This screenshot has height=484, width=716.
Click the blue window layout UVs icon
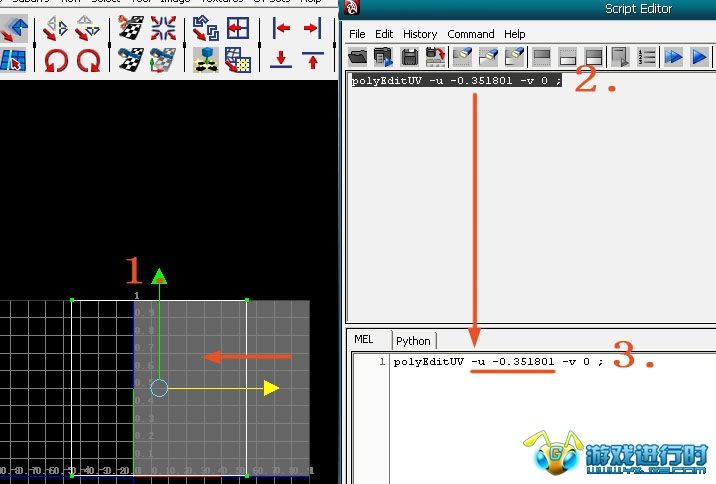point(238,28)
